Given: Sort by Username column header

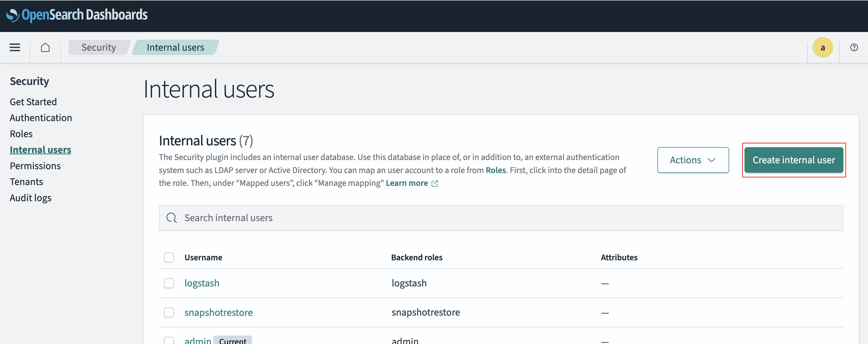Looking at the screenshot, I should pos(203,257).
